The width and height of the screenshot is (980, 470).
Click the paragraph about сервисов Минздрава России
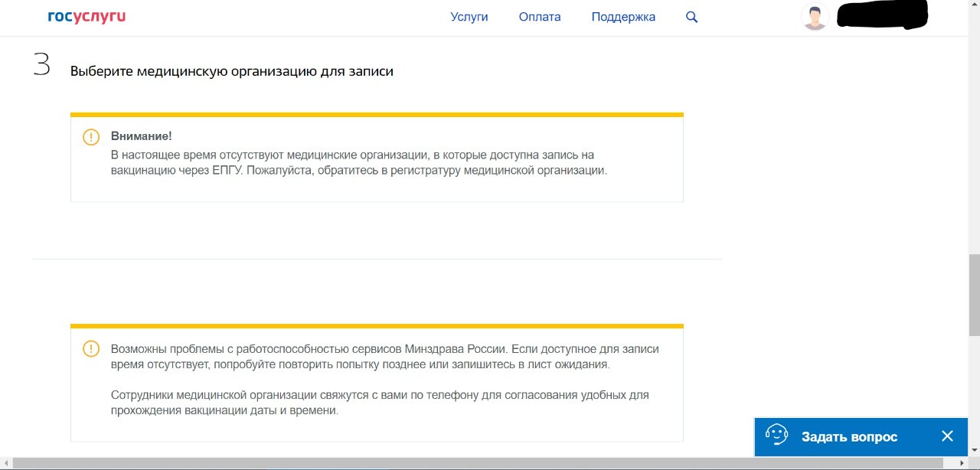pos(384,356)
